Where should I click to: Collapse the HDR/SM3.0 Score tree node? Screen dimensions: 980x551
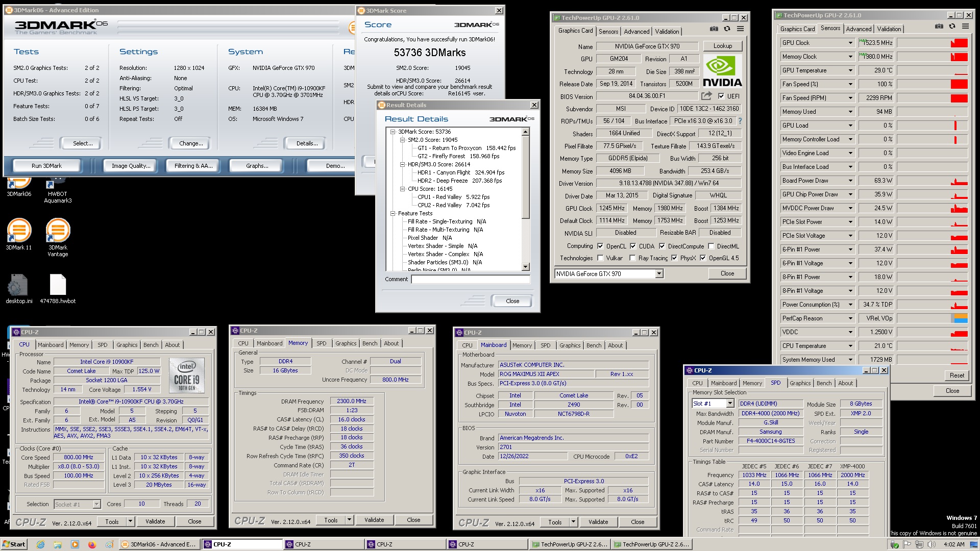pos(402,164)
